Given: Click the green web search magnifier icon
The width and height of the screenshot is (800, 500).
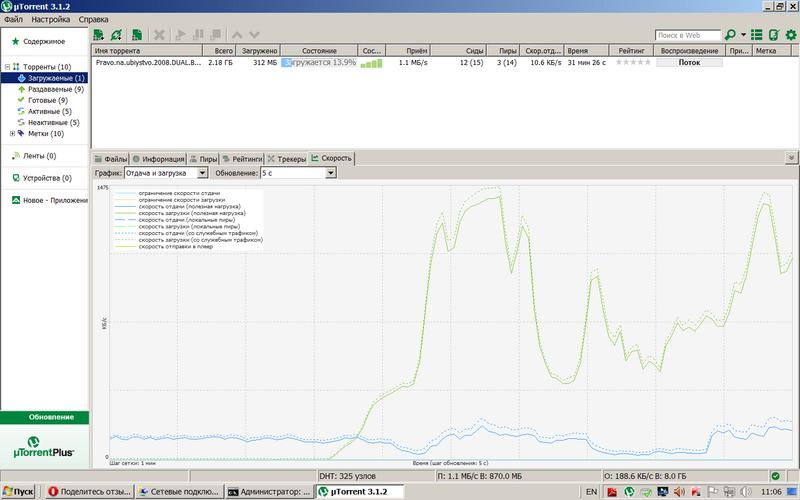Looking at the screenshot, I should pos(730,35).
